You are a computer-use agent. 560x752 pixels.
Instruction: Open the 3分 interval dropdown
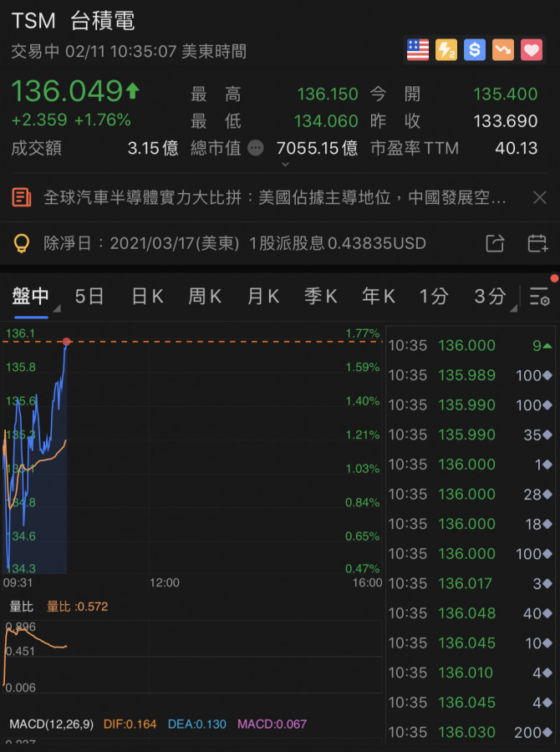[x=491, y=297]
